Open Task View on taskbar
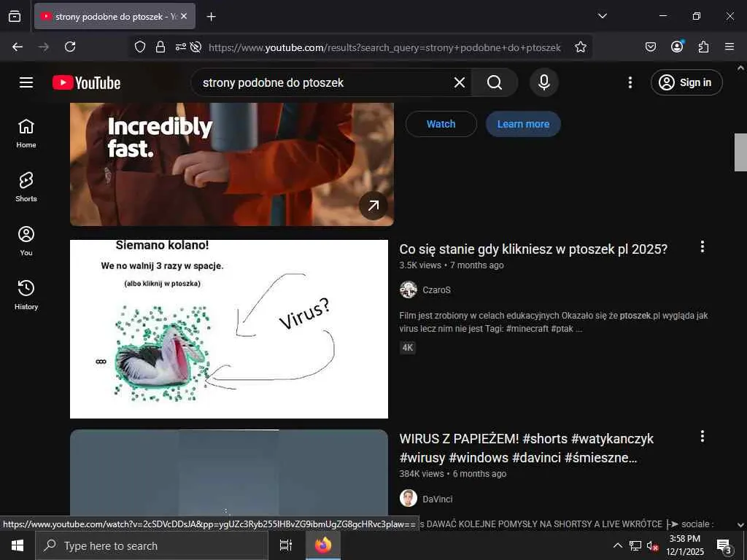 [x=286, y=545]
